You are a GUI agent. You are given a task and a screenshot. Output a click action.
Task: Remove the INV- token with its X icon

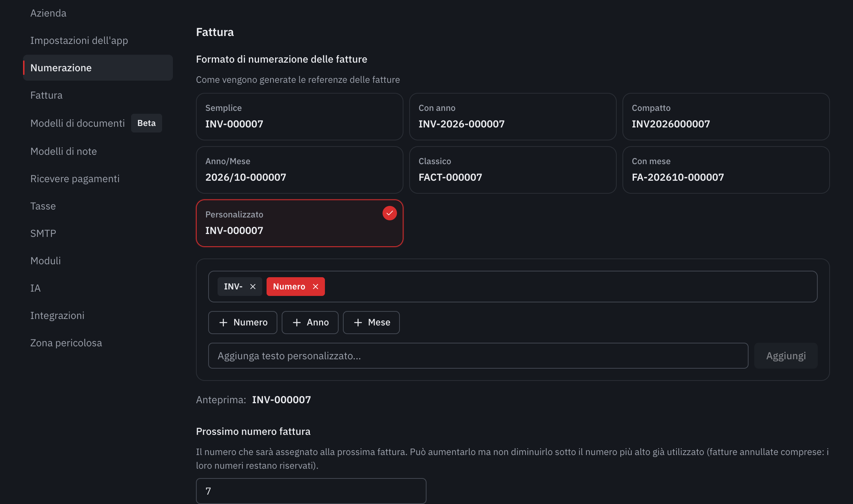253,287
